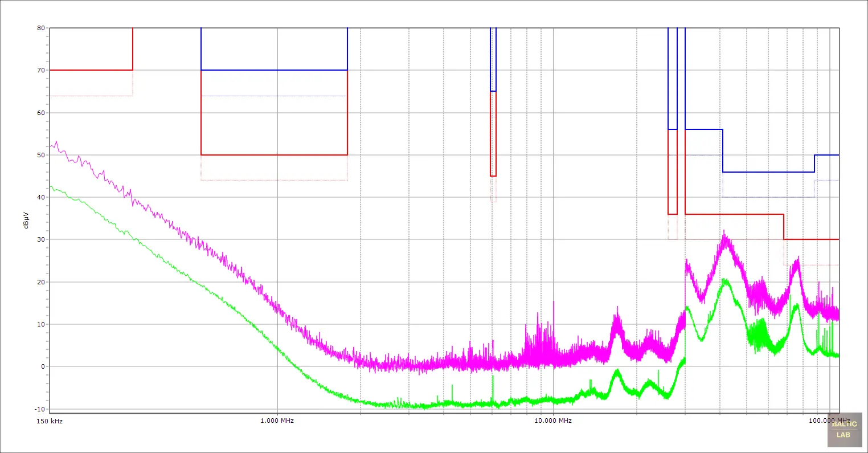868x453 pixels.
Task: Select the highest magenta trace peak near 30 dBµV
Action: [724, 232]
